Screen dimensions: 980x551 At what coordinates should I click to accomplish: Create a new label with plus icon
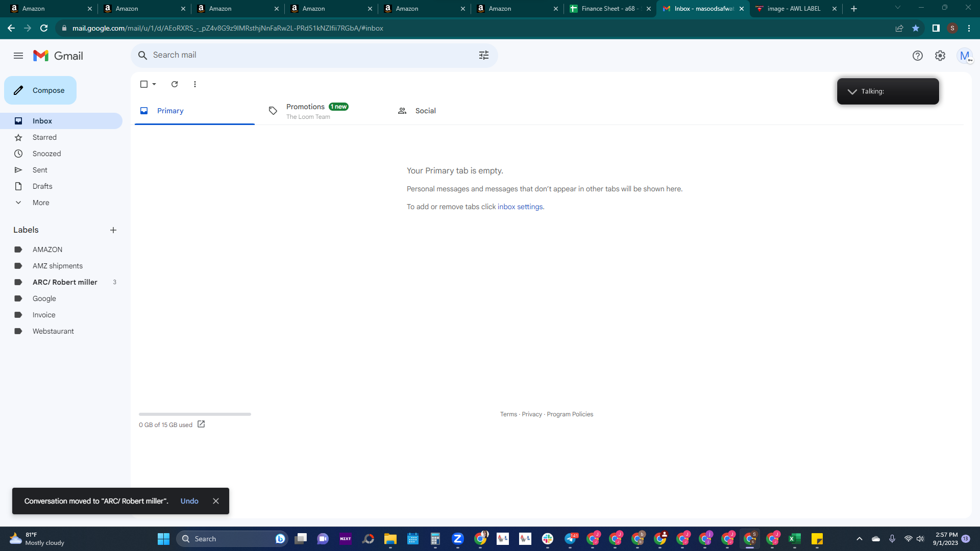[x=113, y=230]
